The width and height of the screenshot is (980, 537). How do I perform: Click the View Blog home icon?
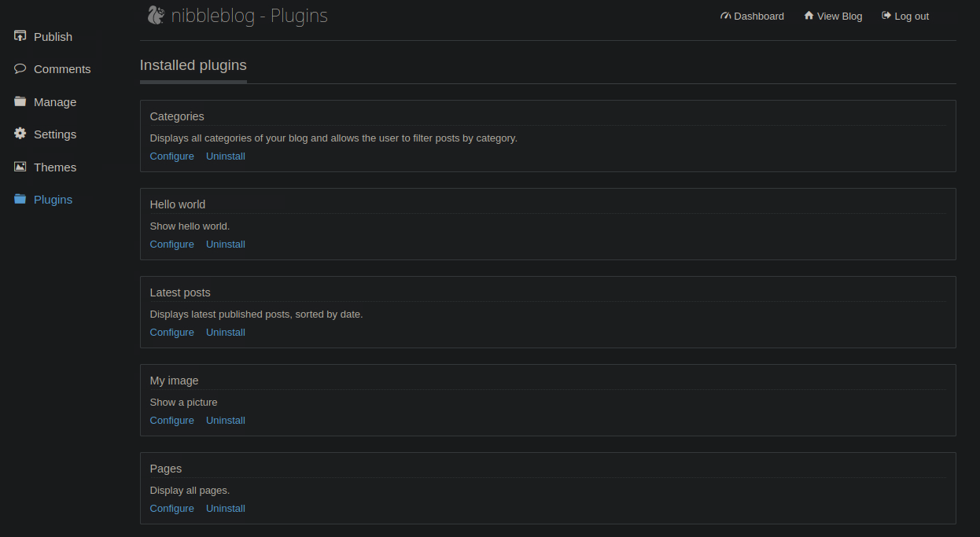(x=809, y=16)
